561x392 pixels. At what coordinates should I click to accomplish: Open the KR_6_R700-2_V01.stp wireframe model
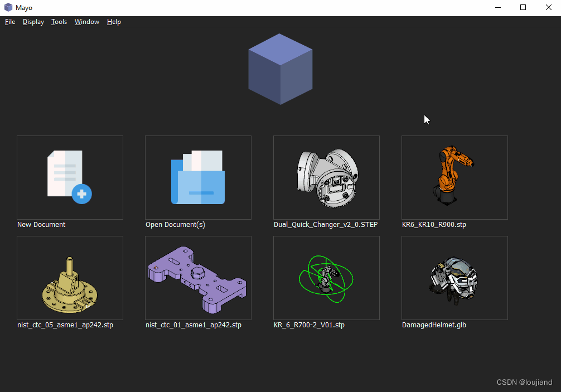point(326,278)
